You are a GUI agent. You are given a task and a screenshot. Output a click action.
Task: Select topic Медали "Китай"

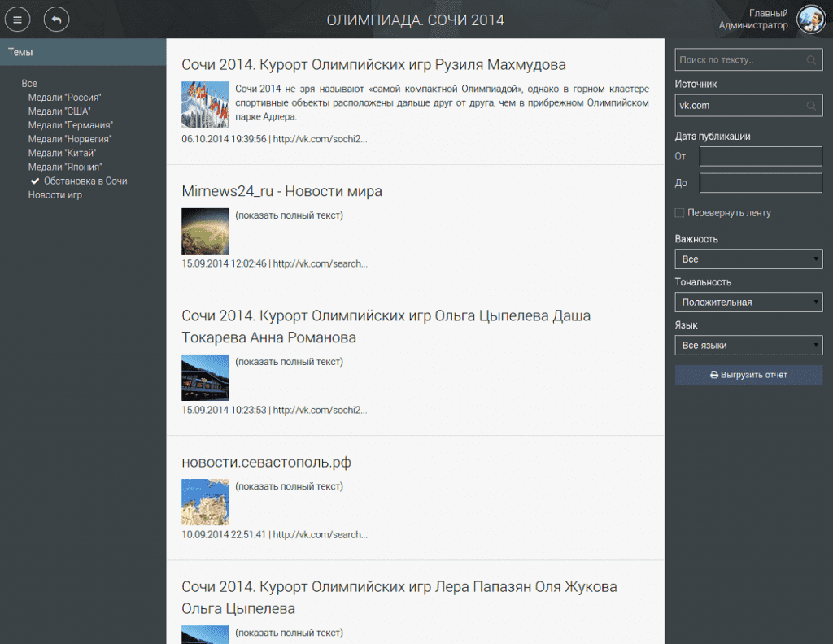62,153
